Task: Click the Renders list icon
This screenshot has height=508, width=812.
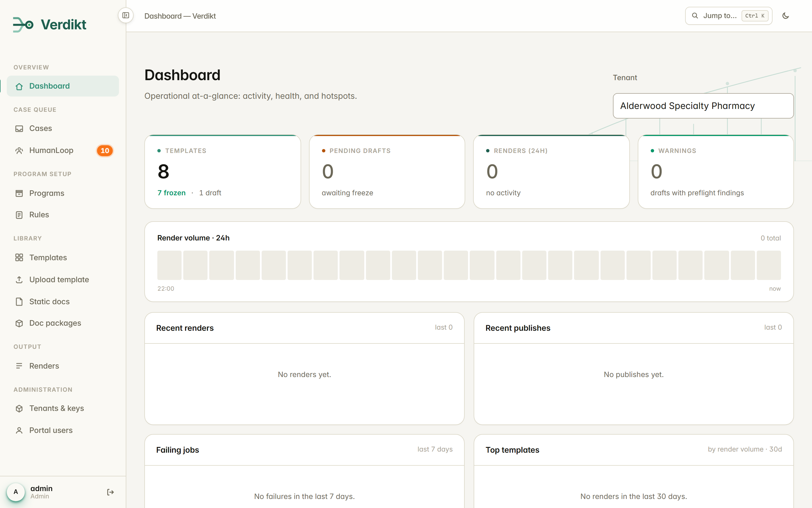Action: [x=19, y=366]
